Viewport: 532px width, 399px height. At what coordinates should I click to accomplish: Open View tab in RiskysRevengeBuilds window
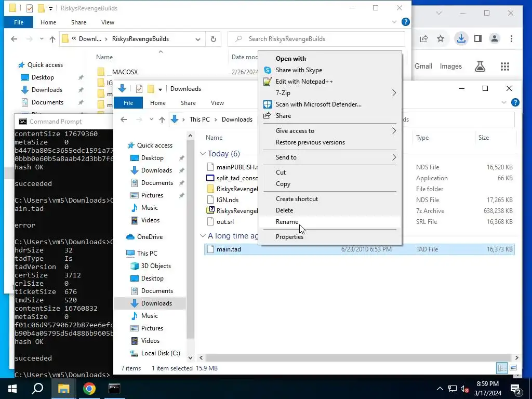pos(108,22)
